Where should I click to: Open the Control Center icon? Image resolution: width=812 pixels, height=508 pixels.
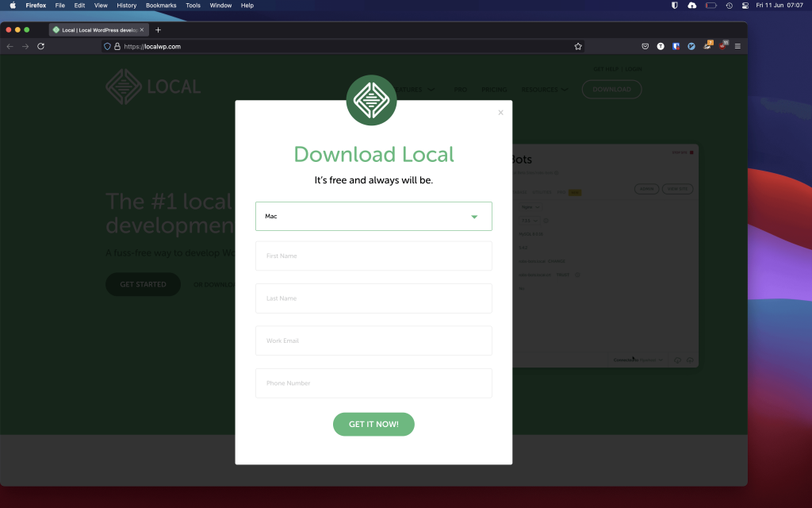click(745, 6)
